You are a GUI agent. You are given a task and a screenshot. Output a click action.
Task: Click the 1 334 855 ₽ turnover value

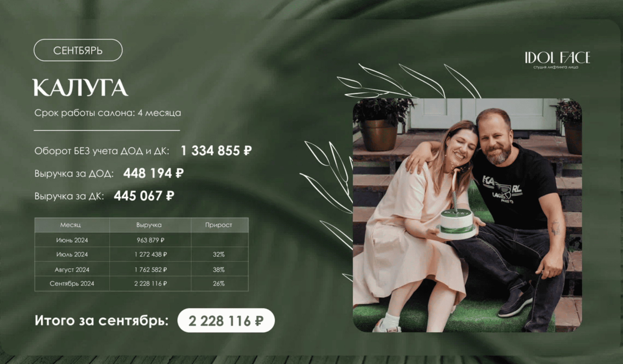point(216,151)
